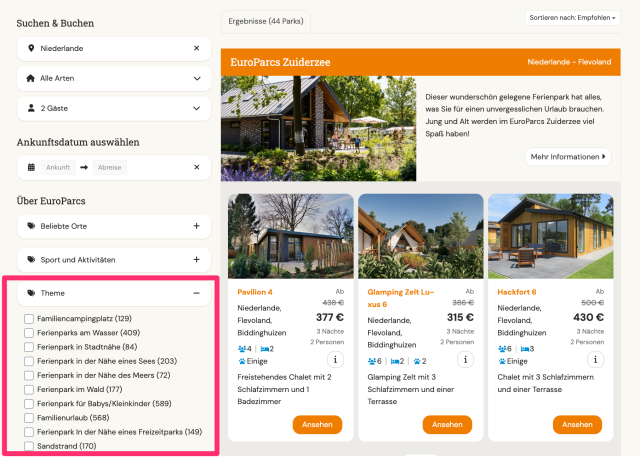The image size is (640, 471).
Task: Open the EuroParcs Zuiderzee park heading
Action: coord(280,62)
